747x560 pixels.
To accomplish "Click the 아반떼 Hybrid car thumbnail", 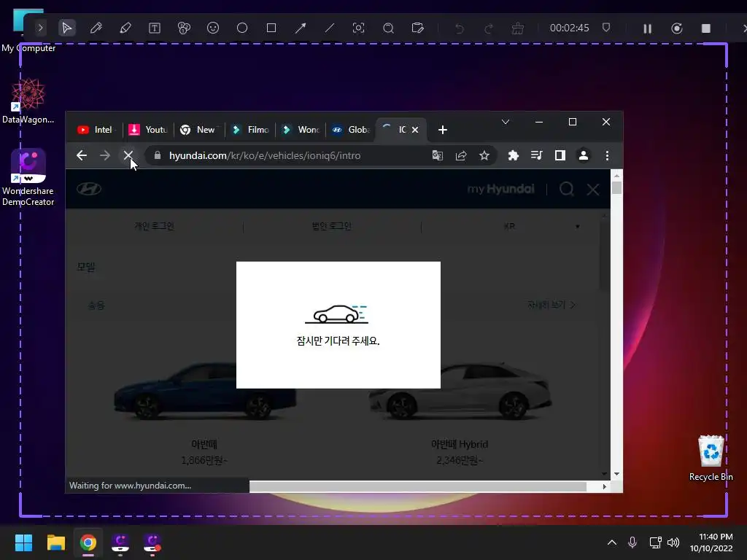I will pos(460,392).
